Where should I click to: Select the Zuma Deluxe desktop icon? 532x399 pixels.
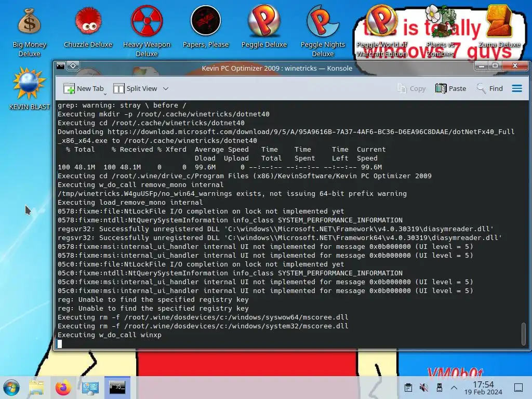(x=499, y=27)
